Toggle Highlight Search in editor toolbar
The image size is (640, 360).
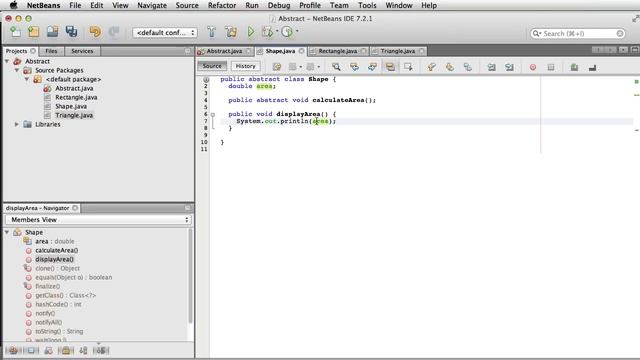[390, 67]
